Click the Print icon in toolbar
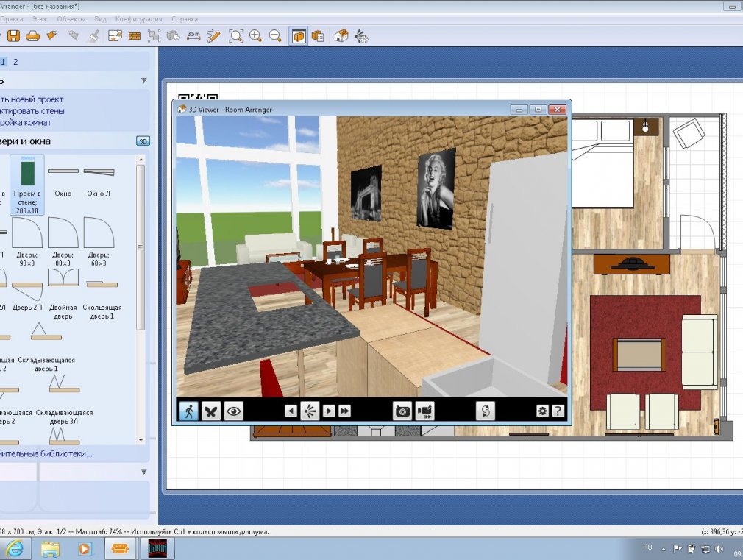The width and height of the screenshot is (743, 560). point(32,36)
